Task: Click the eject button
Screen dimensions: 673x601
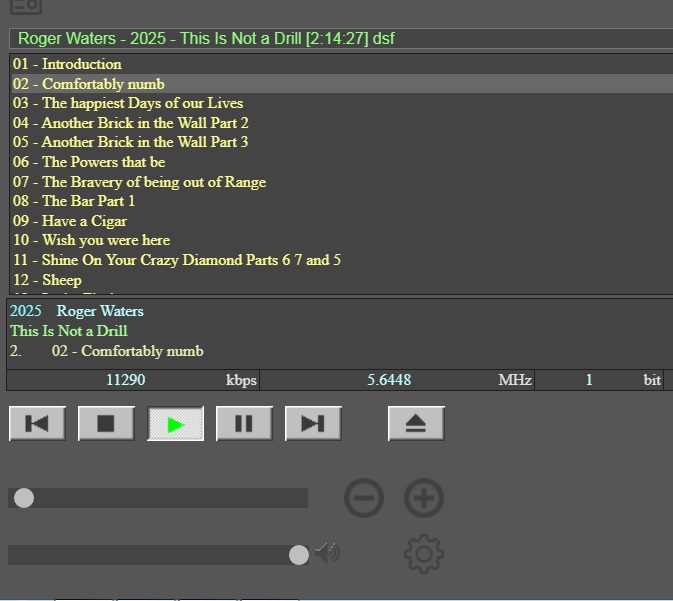Action: (416, 424)
